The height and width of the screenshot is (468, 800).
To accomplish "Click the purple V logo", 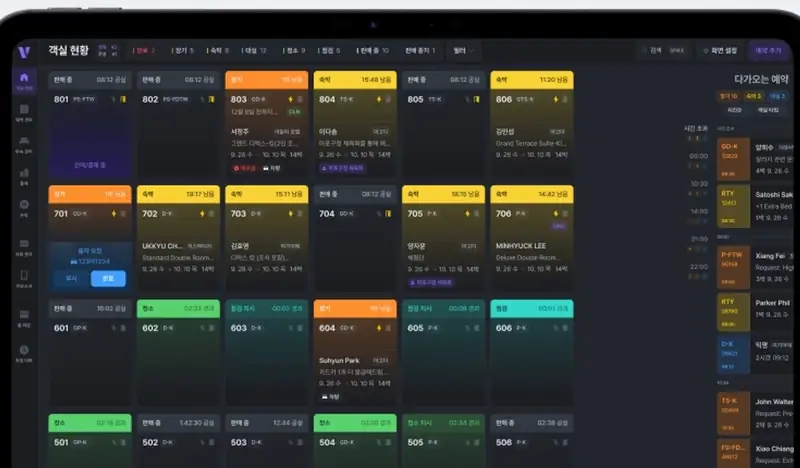I will tap(24, 52).
